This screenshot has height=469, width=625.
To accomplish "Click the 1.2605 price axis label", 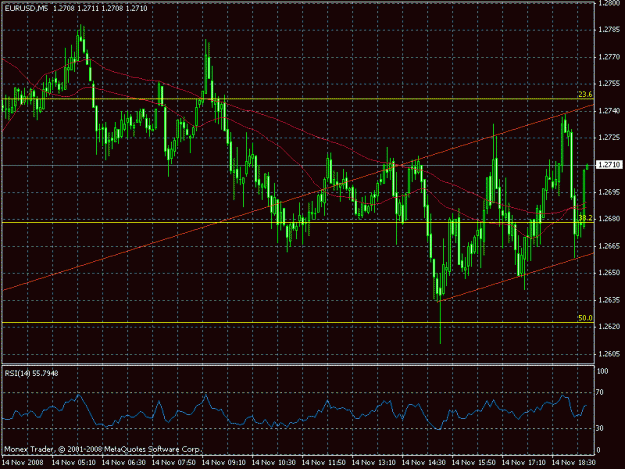I will pyautogui.click(x=609, y=354).
